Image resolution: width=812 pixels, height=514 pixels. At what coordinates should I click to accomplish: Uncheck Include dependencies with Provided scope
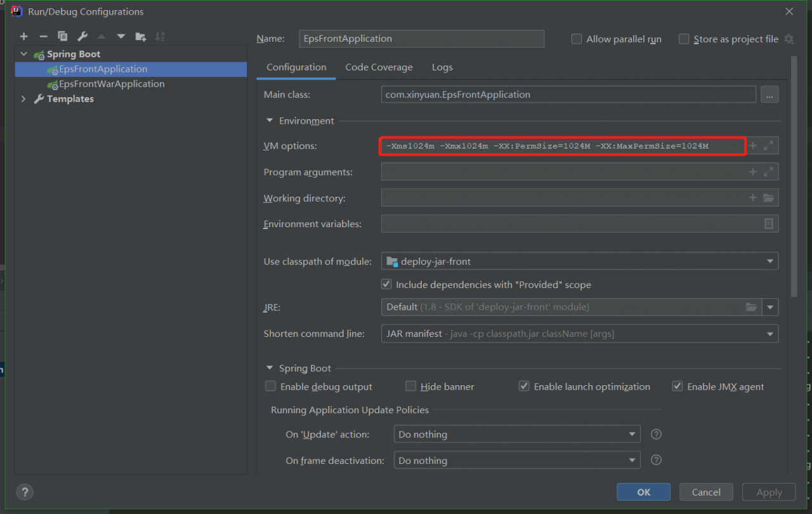click(x=386, y=285)
